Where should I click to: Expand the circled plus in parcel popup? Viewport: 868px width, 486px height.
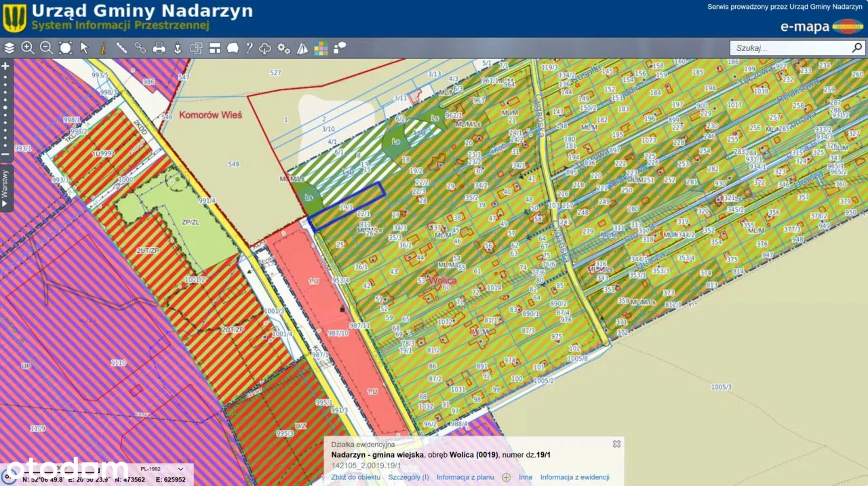coord(506,477)
